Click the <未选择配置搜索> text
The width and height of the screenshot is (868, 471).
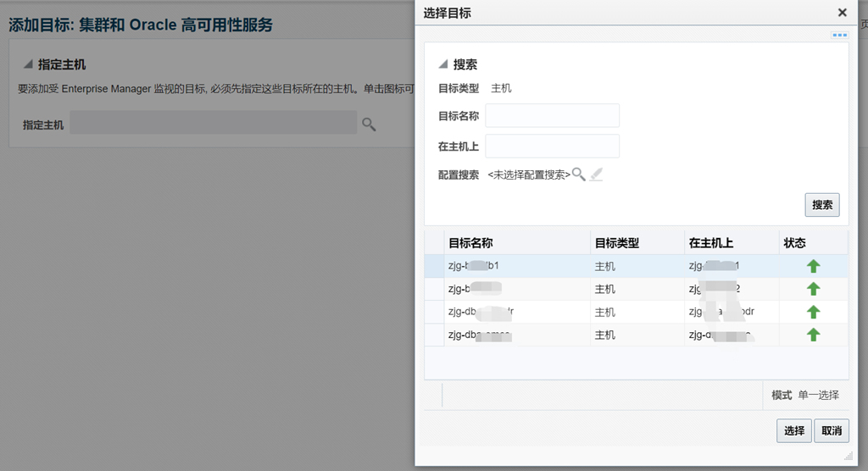[x=529, y=175]
